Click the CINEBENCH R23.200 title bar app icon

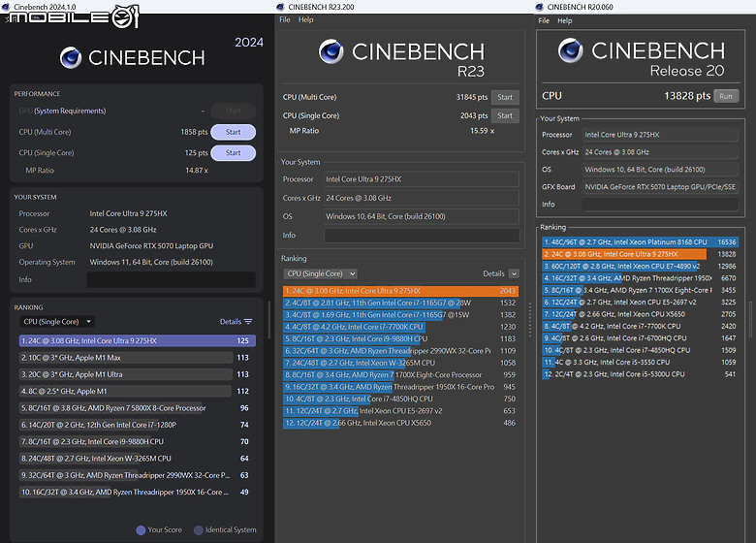click(281, 7)
